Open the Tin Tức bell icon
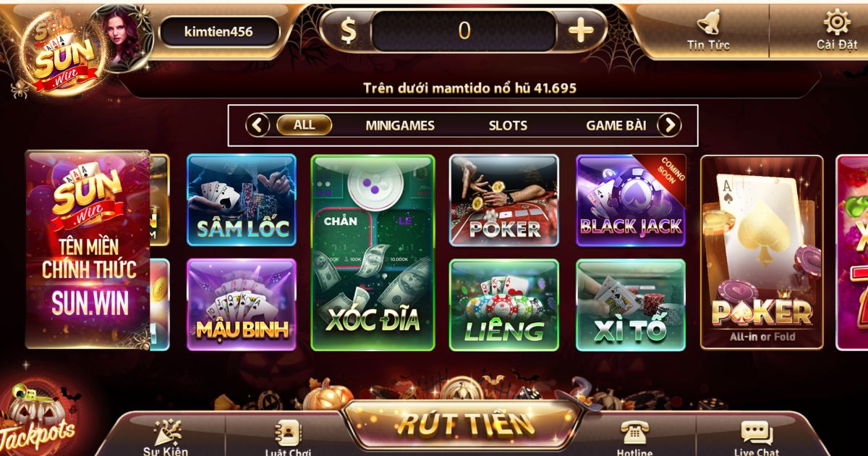The width and height of the screenshot is (868, 456). click(708, 23)
